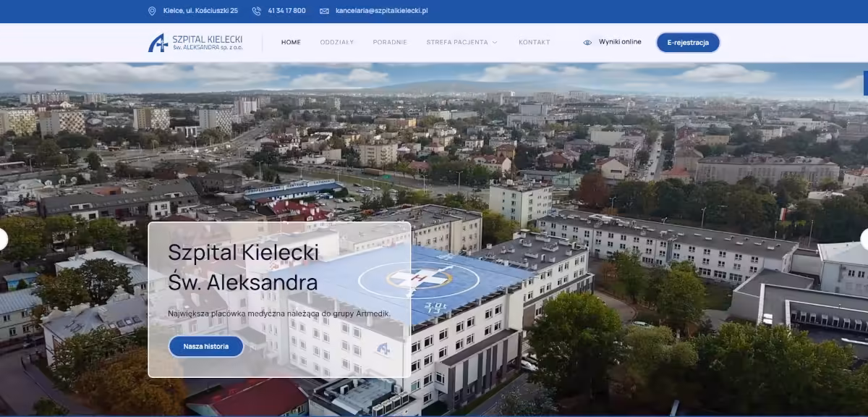Viewport: 868px width, 417px height.
Task: Click the blue side tab at right edge
Action: tap(865, 83)
